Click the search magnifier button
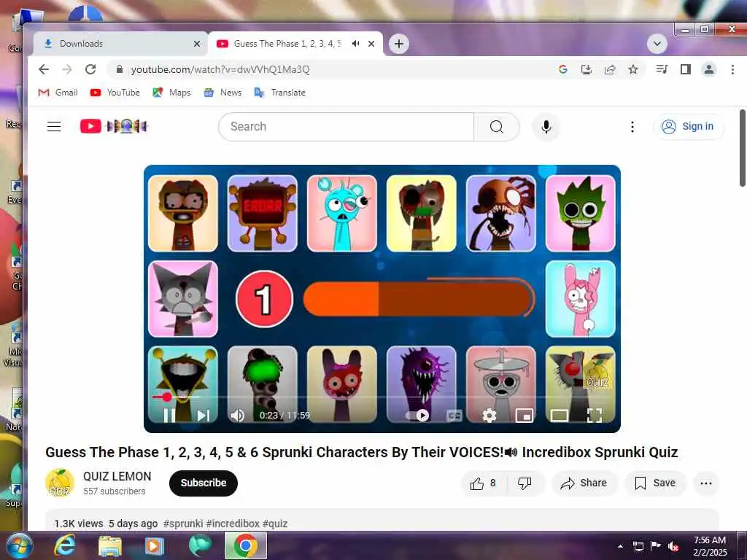Screen dimensions: 747x560 pos(496,127)
